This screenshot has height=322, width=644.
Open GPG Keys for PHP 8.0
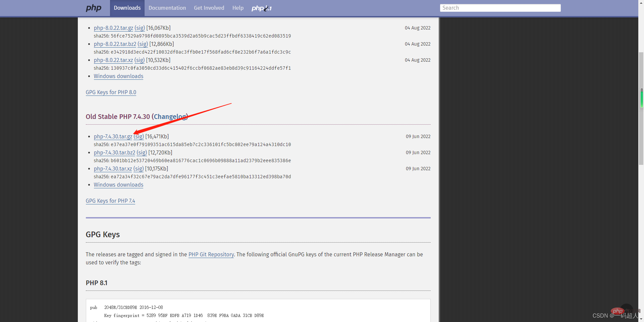click(111, 92)
